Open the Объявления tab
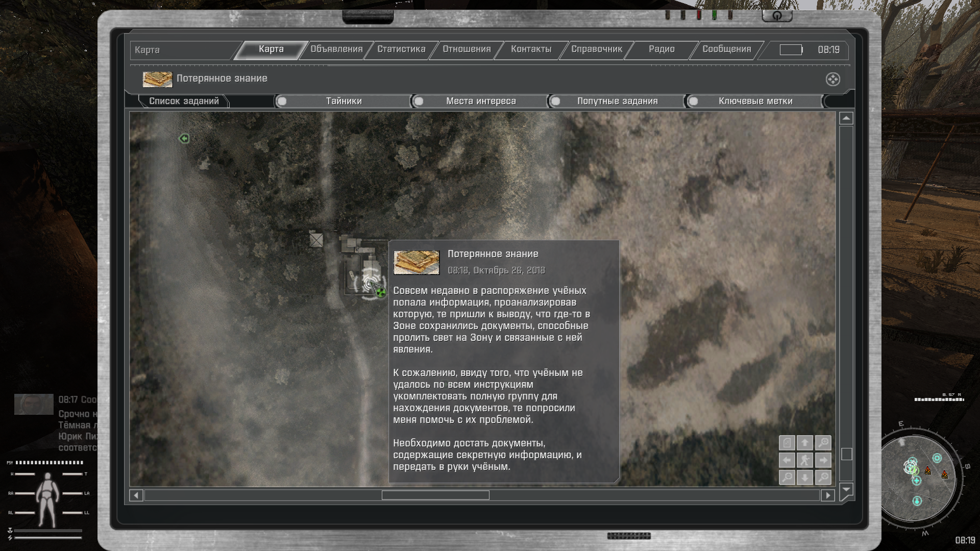 [336, 49]
